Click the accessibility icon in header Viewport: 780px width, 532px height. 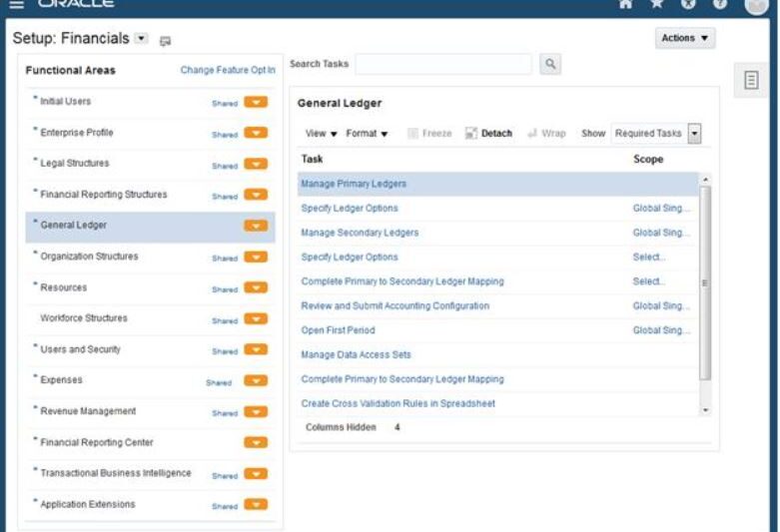click(x=688, y=4)
